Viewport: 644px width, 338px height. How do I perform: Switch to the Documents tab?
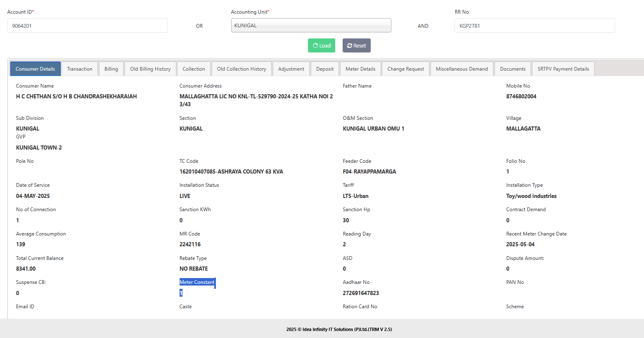tap(513, 69)
